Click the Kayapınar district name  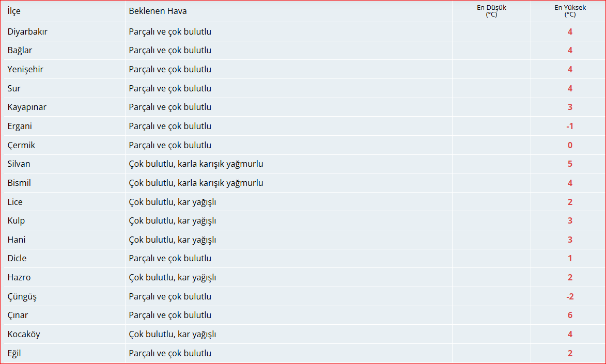point(27,107)
